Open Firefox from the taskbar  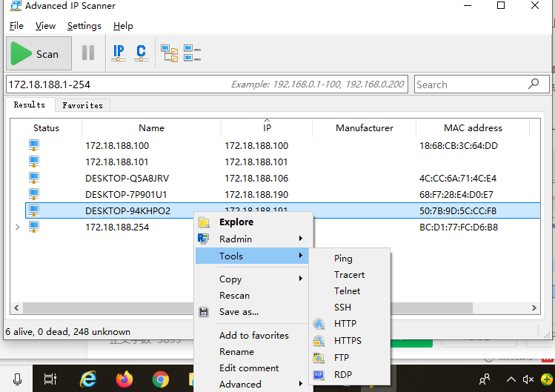coord(124,379)
